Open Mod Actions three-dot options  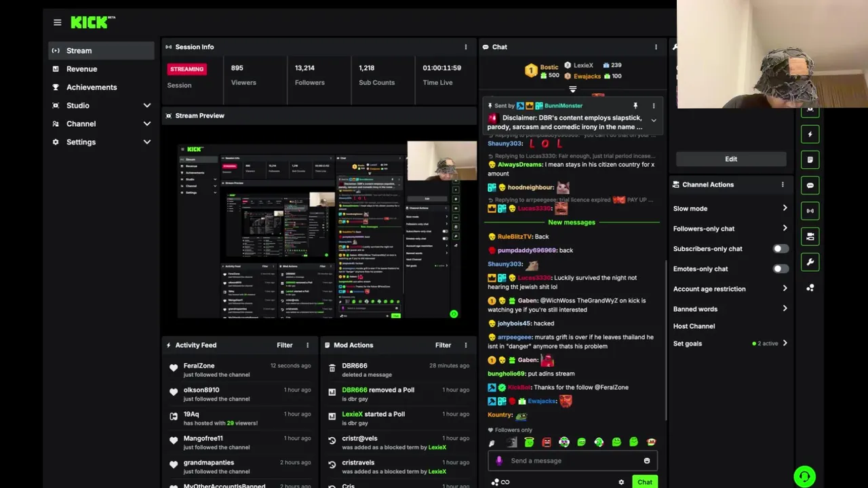[x=465, y=345]
